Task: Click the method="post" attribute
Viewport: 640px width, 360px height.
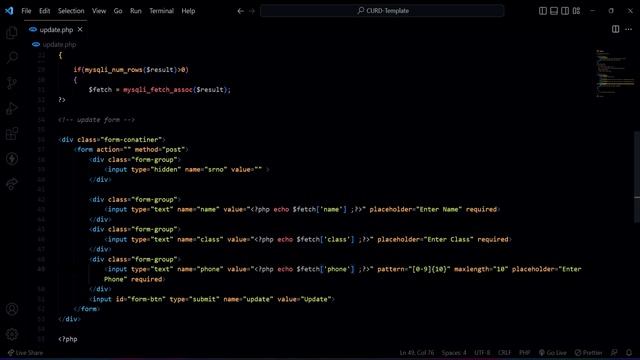Action: point(160,149)
